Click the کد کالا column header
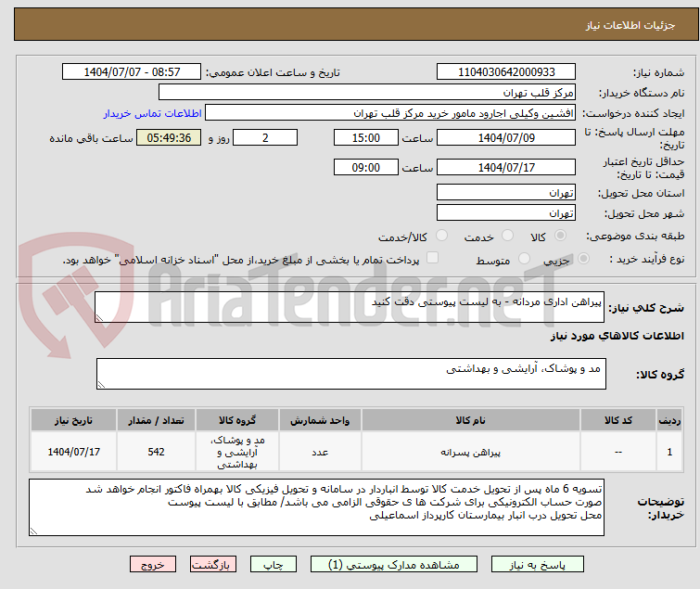 618,420
